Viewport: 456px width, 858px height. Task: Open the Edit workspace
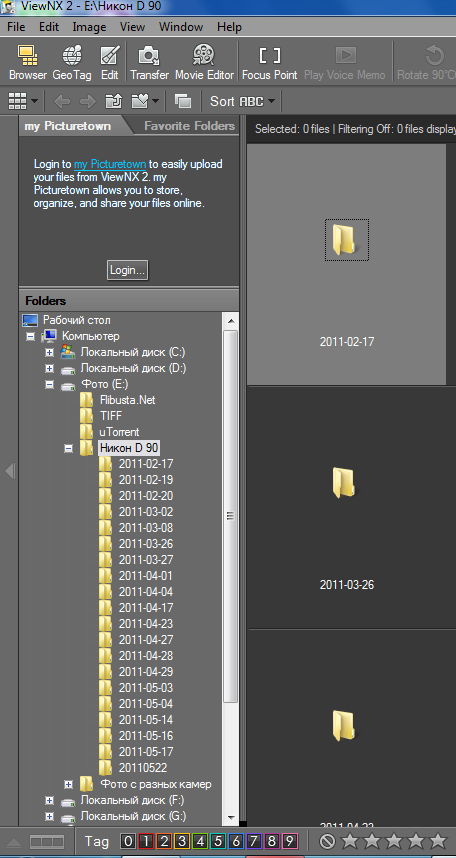pos(109,63)
